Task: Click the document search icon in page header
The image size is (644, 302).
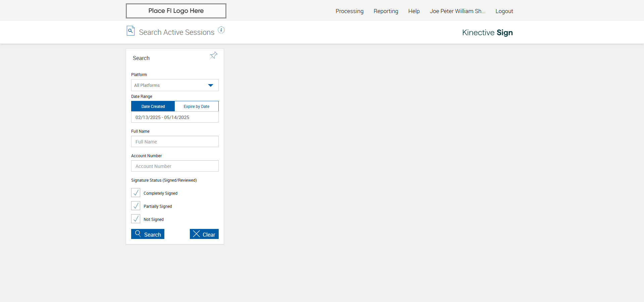Action: click(130, 31)
